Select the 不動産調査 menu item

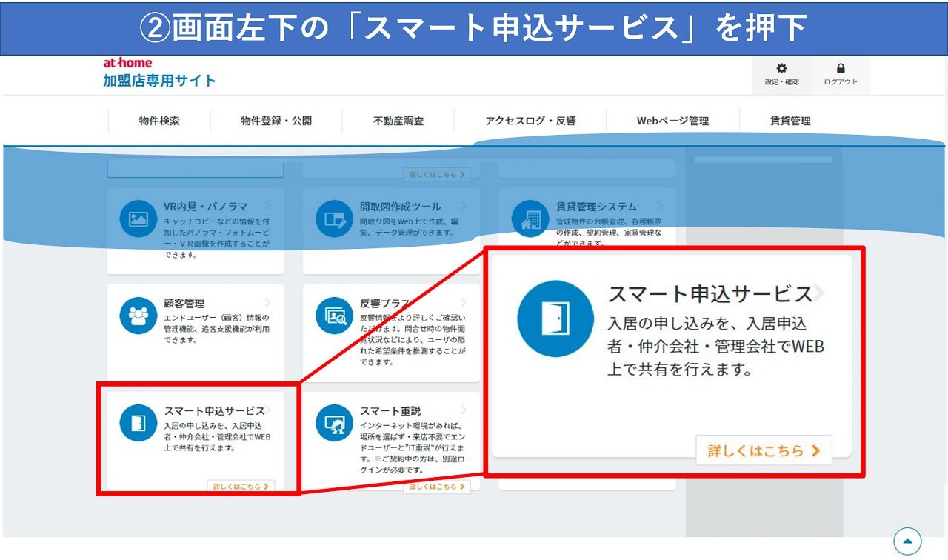point(398,121)
